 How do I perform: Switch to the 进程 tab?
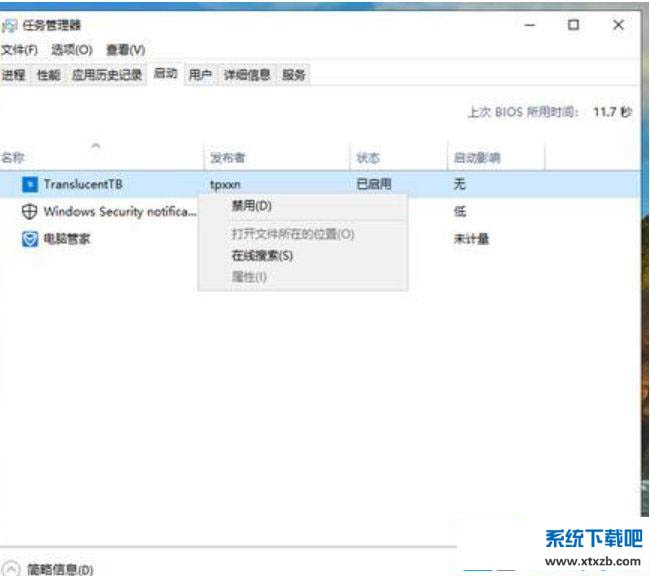pyautogui.click(x=14, y=75)
